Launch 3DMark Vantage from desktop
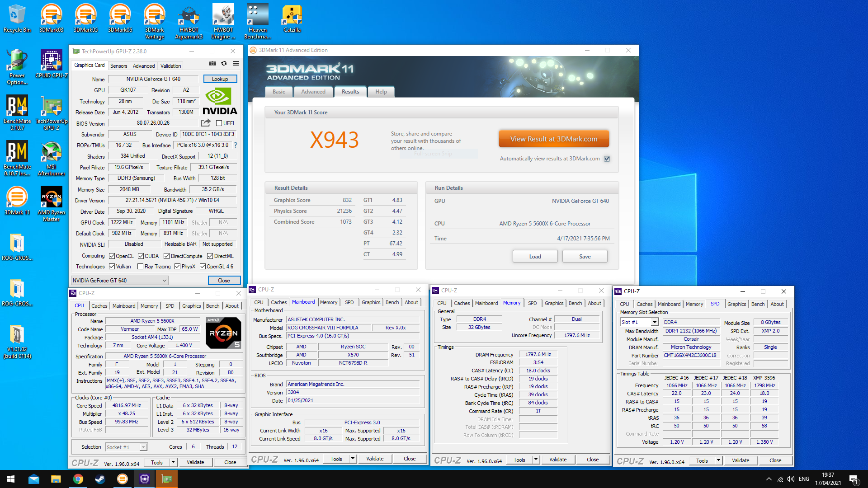This screenshot has width=868, height=488. point(155,21)
